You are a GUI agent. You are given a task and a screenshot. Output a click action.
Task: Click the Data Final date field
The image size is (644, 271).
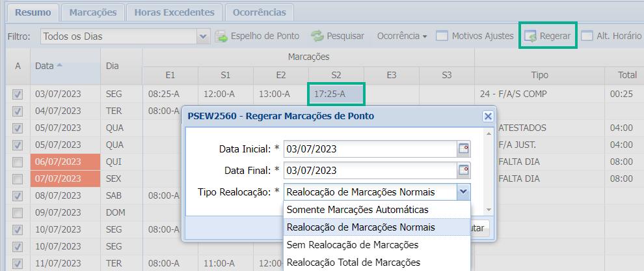pos(370,170)
